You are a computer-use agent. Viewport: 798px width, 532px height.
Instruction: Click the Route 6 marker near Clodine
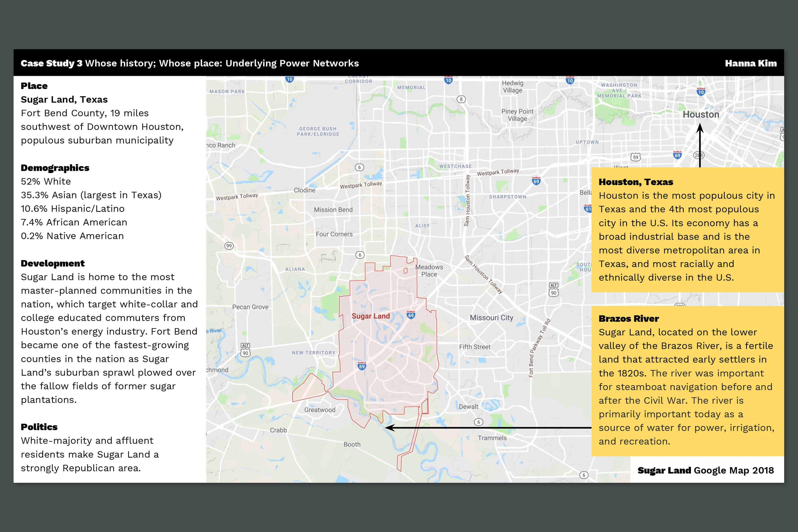coord(359,167)
